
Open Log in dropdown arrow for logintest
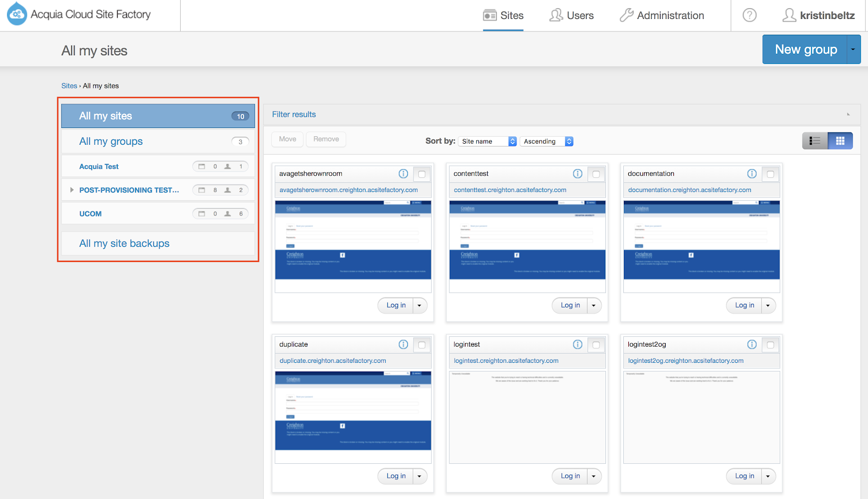click(x=594, y=476)
